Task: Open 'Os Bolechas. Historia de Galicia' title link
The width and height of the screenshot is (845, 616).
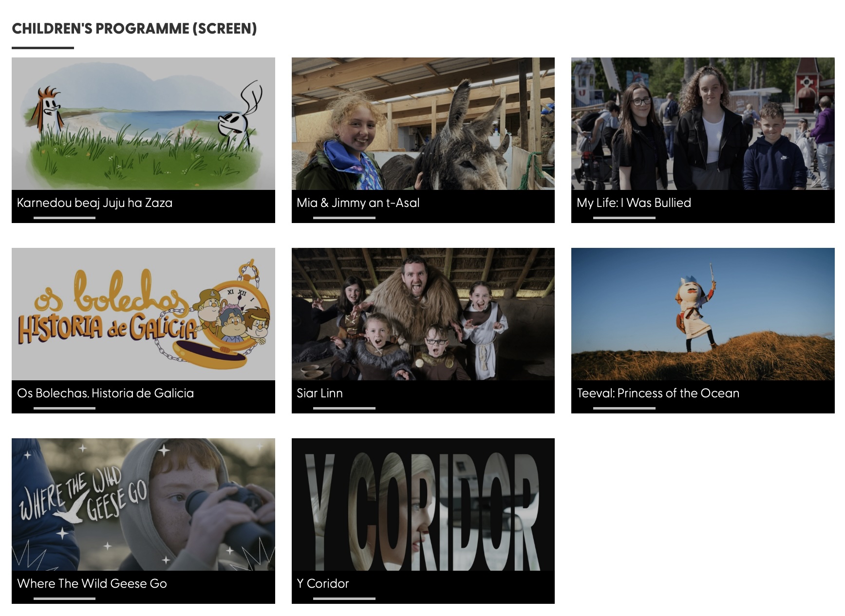Action: pyautogui.click(x=105, y=393)
